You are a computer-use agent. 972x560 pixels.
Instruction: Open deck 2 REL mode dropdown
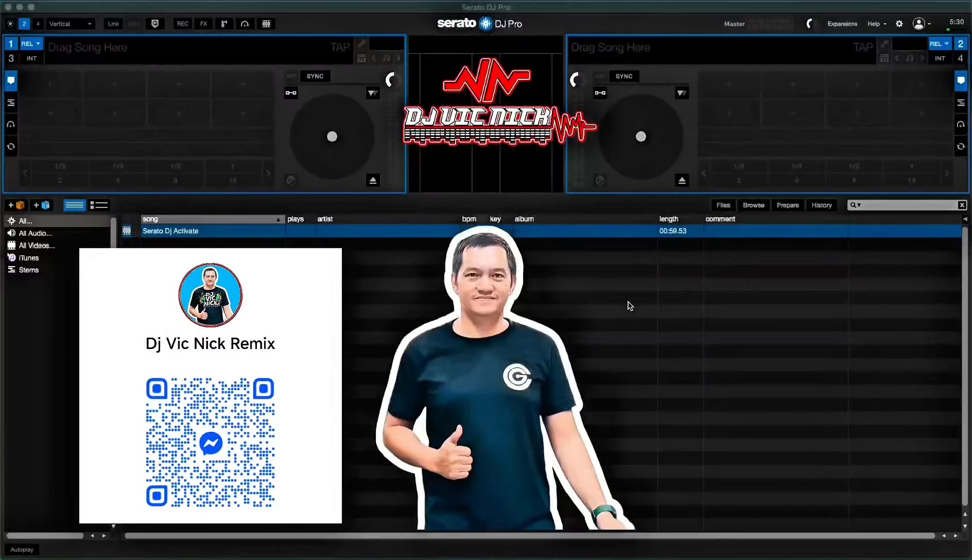point(940,44)
